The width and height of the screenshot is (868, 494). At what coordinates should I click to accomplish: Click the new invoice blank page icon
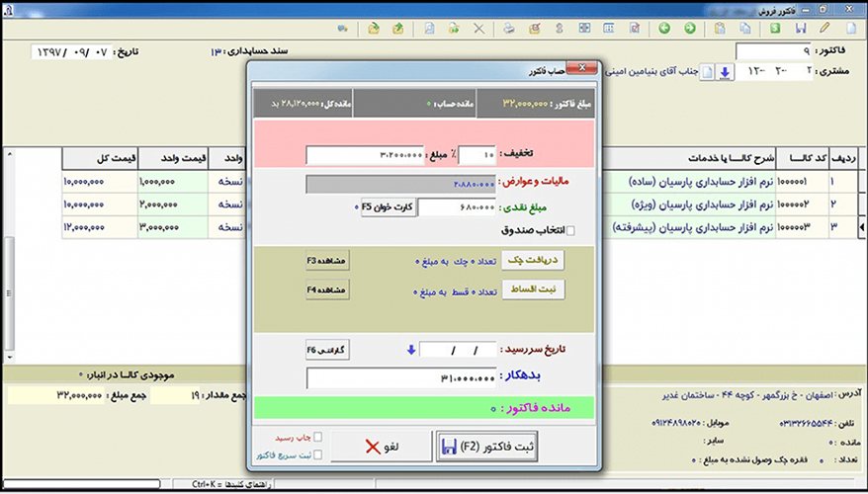851,29
